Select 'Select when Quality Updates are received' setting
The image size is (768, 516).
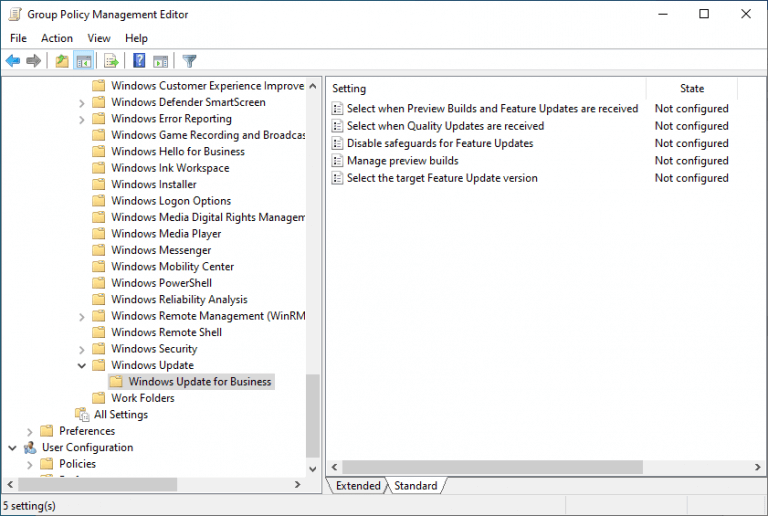[x=445, y=126]
